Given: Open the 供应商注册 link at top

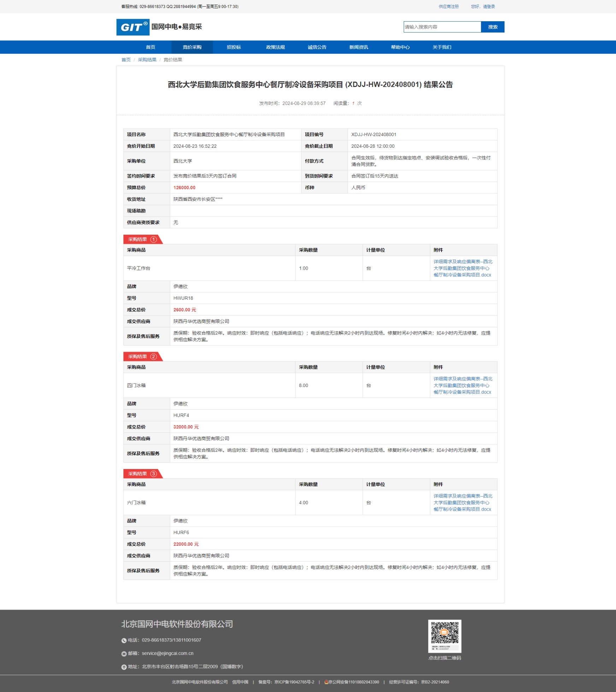Looking at the screenshot, I should [x=449, y=7].
